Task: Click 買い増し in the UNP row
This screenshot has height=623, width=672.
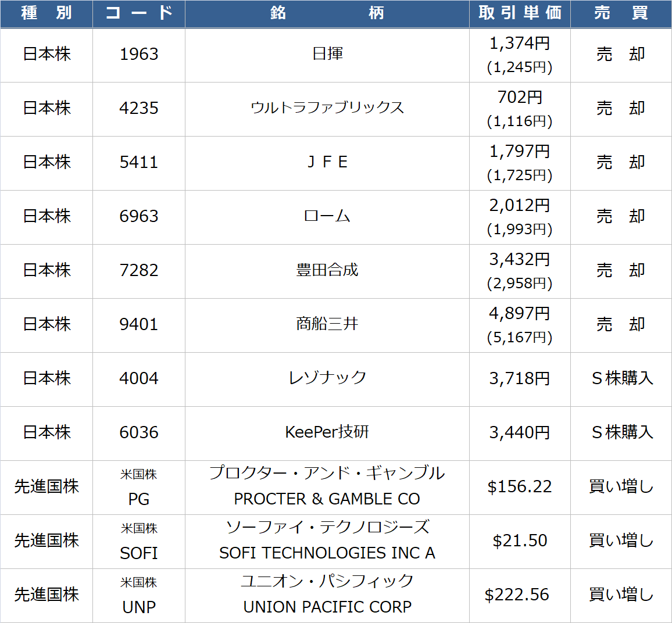Action: tap(621, 595)
